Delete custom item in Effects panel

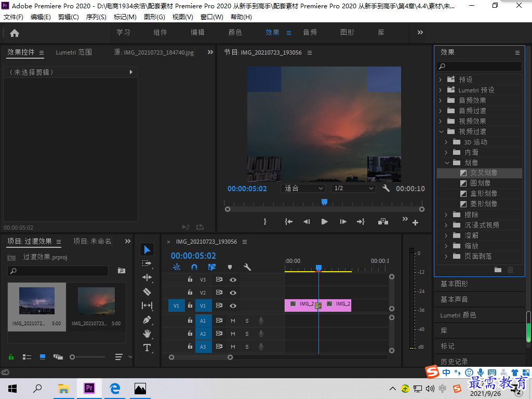(x=511, y=270)
